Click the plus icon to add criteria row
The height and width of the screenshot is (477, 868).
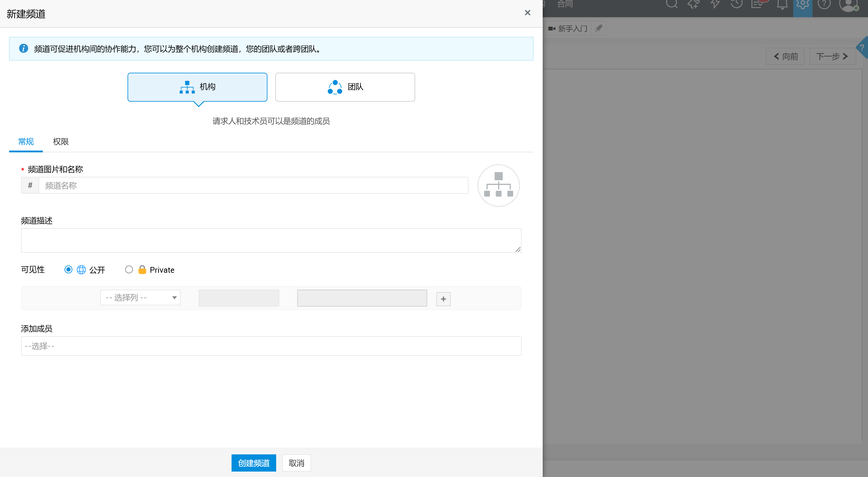(x=443, y=299)
